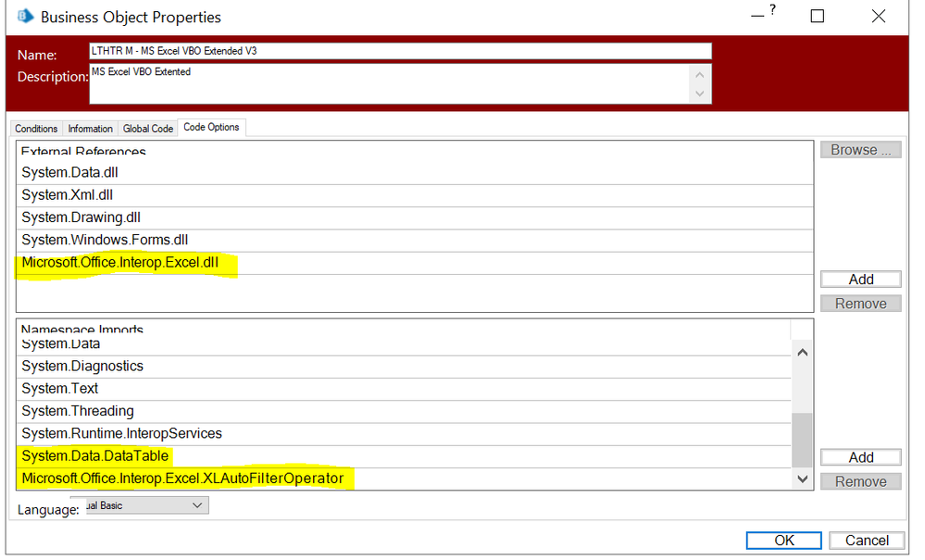The image size is (925, 560).
Task: Select System.Diagnostics namespace row
Action: [404, 366]
